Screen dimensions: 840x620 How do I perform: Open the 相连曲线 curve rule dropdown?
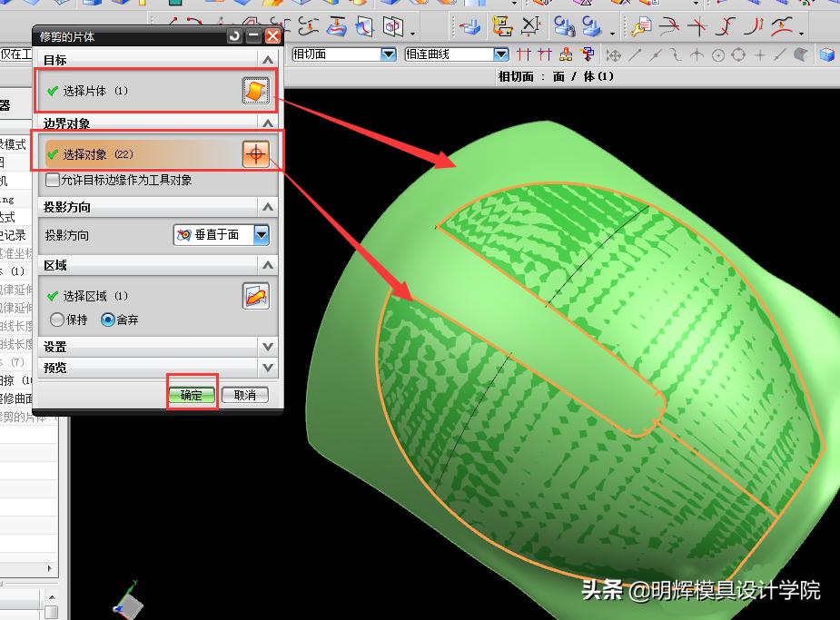pos(501,54)
